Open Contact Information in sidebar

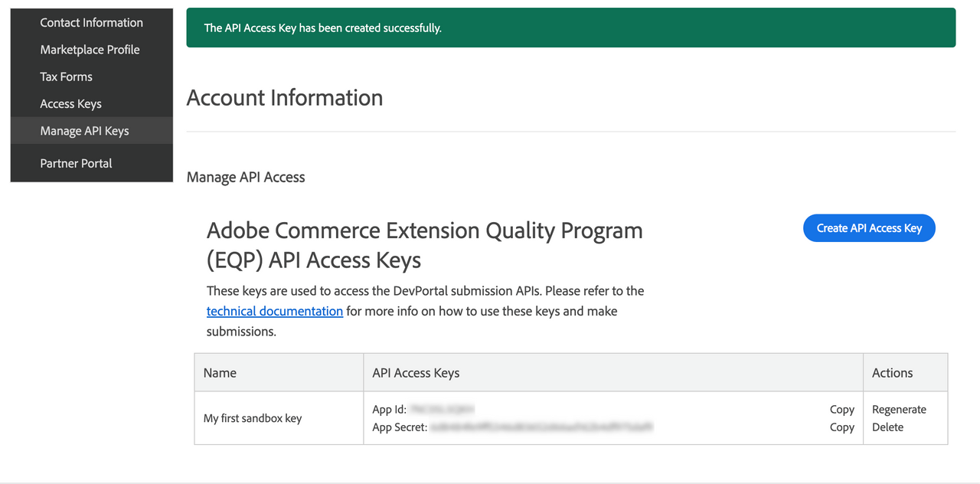click(x=91, y=23)
